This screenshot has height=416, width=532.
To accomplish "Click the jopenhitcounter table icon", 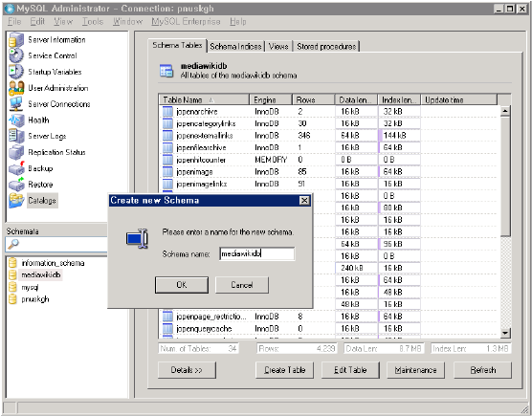I will pos(167,160).
